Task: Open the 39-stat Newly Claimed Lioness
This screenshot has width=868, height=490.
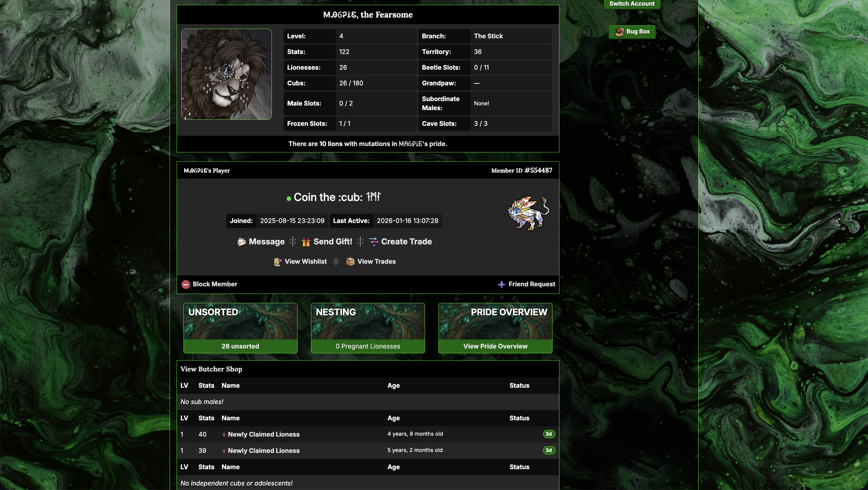Action: point(263,450)
